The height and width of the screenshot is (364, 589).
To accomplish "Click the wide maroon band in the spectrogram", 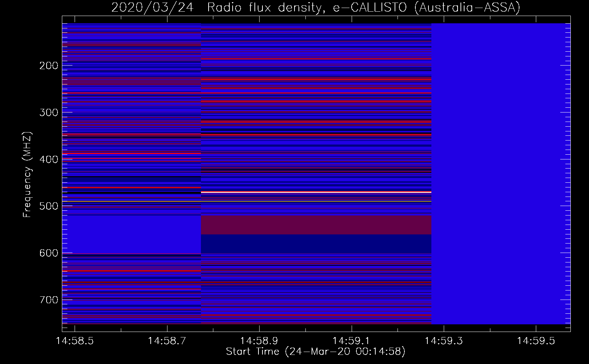I will [x=316, y=225].
